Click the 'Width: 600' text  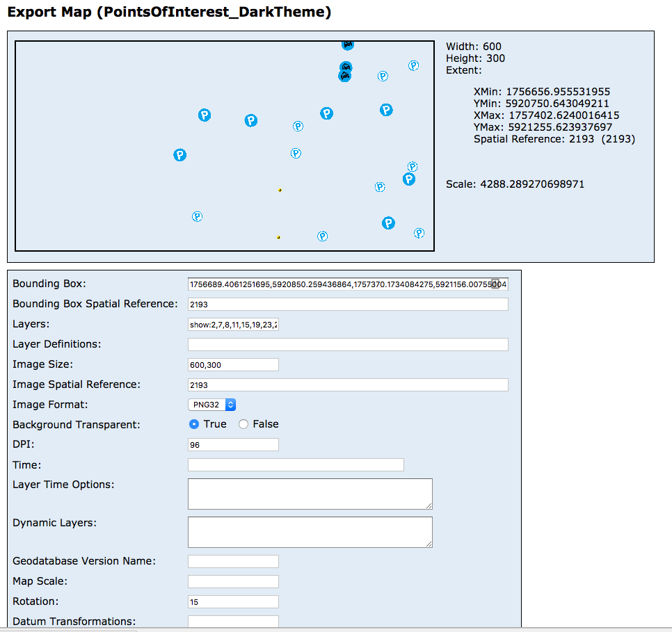(x=474, y=47)
